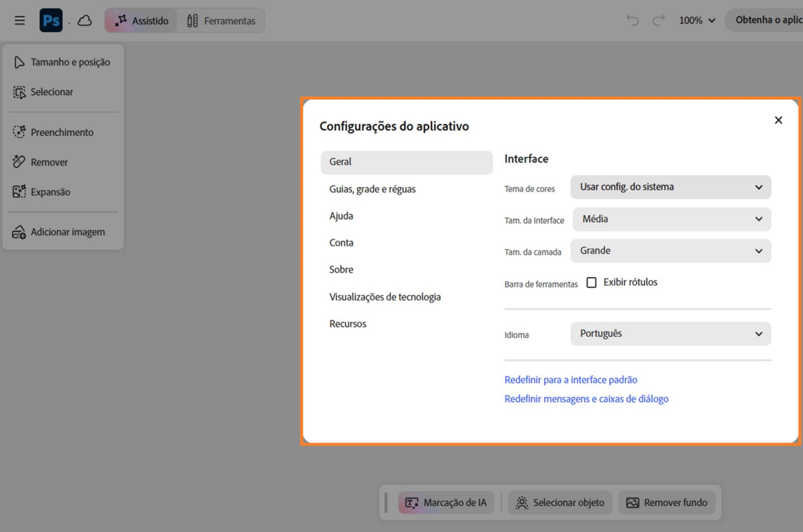Open the hamburger main menu
Screen dimensions: 803x532
point(20,20)
